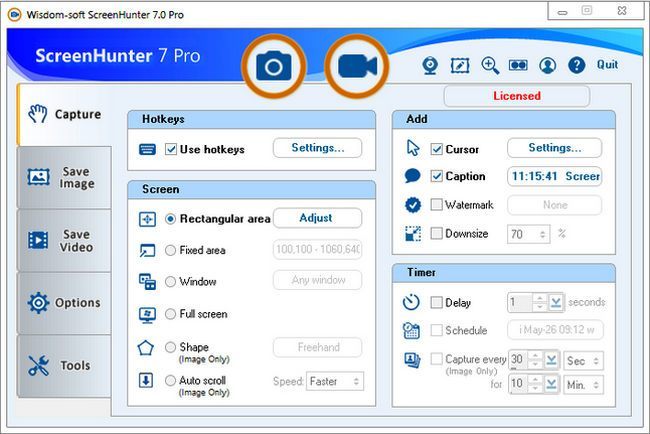
Task: Open the webcam tool icon
Action: (x=430, y=65)
